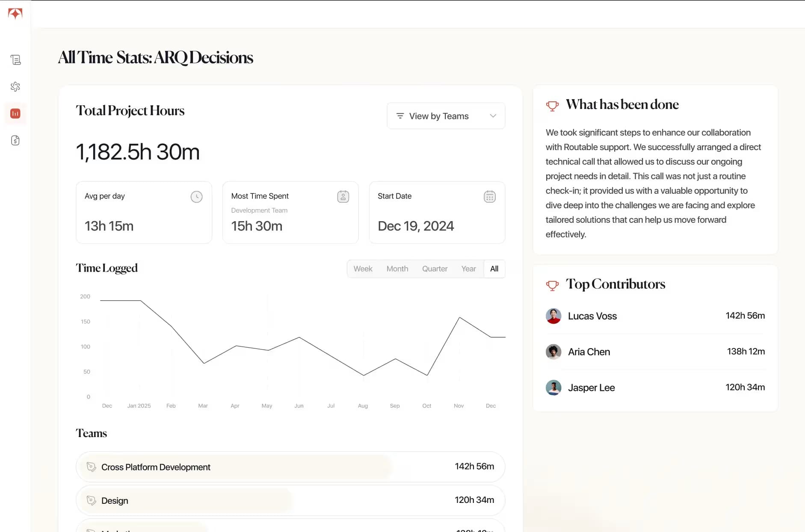This screenshot has height=532, width=805.
Task: Click the trophy icon beside Top Contributors
Action: coord(552,285)
